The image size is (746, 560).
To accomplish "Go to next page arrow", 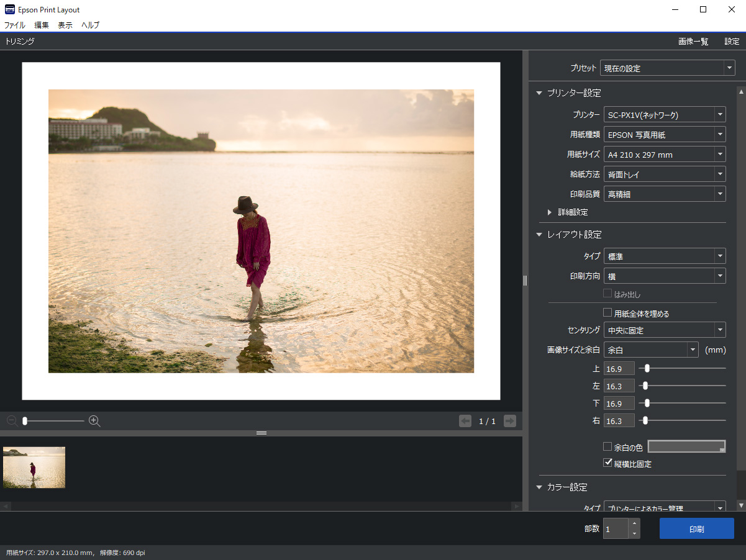I will pyautogui.click(x=510, y=421).
